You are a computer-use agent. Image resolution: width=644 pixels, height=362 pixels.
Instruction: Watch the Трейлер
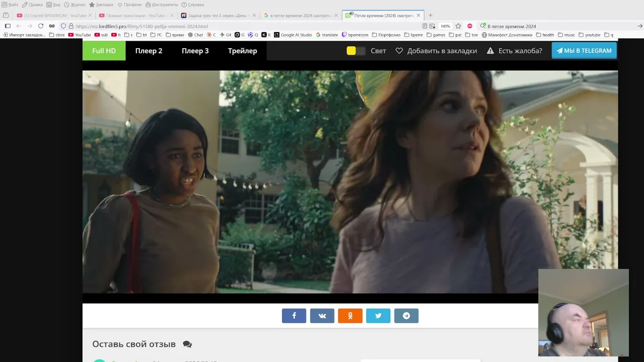243,51
